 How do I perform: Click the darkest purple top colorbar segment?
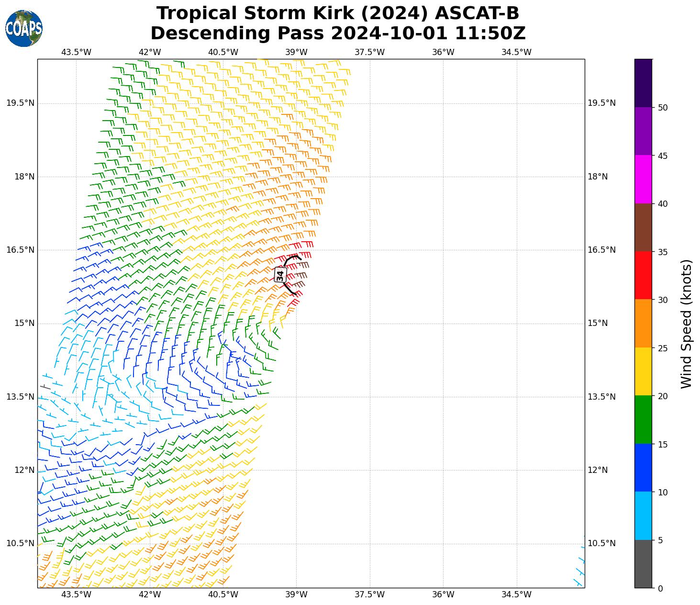coord(643,83)
